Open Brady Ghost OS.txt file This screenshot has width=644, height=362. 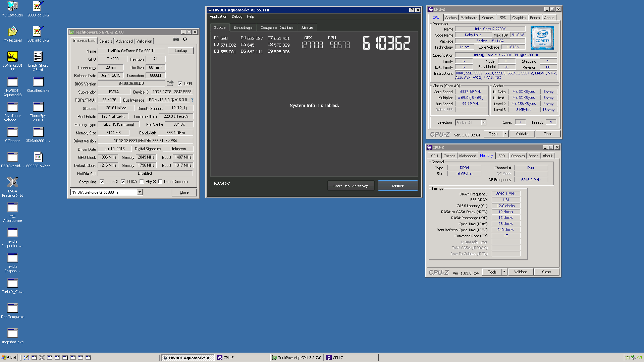(38, 61)
